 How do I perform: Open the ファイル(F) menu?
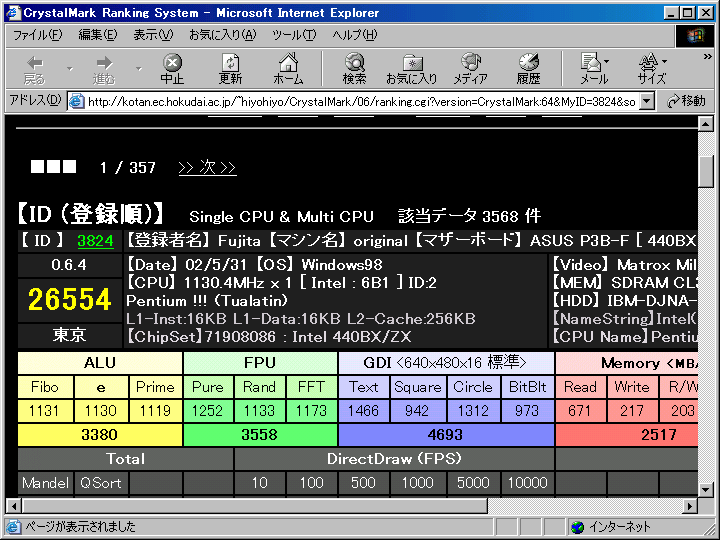37,35
